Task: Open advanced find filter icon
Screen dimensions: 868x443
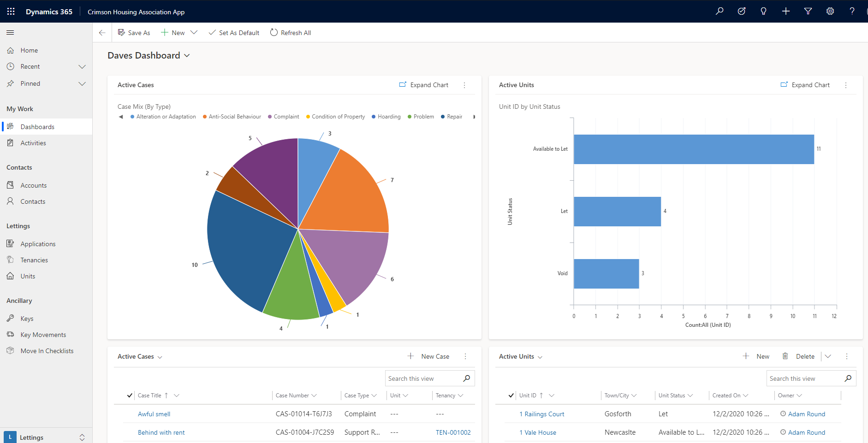Action: tap(808, 12)
